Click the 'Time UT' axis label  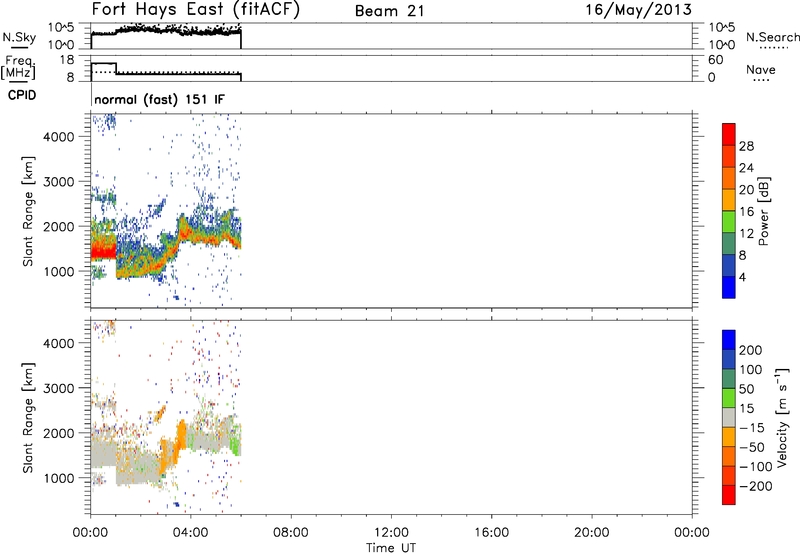tap(391, 548)
